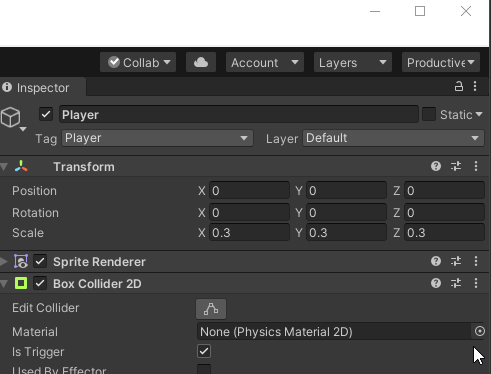Toggle the Inspector lock icon

click(x=459, y=87)
